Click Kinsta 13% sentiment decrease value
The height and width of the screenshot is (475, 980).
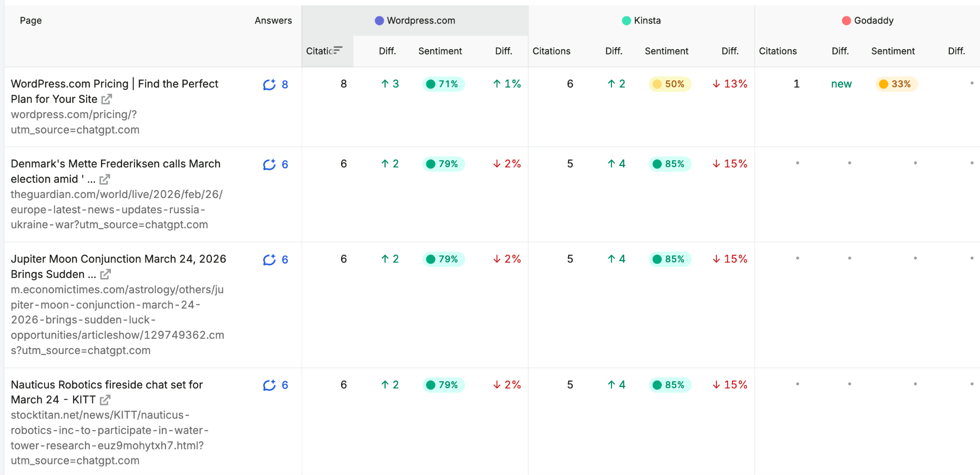click(x=730, y=84)
